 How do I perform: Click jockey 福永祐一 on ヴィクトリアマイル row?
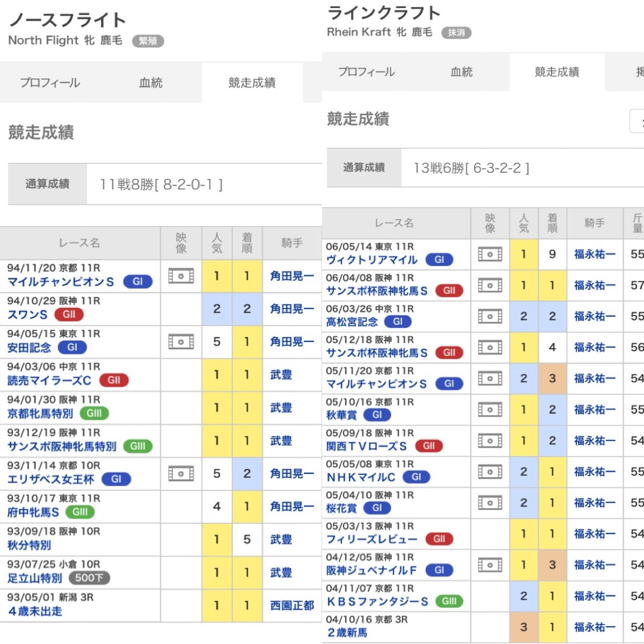tap(595, 254)
